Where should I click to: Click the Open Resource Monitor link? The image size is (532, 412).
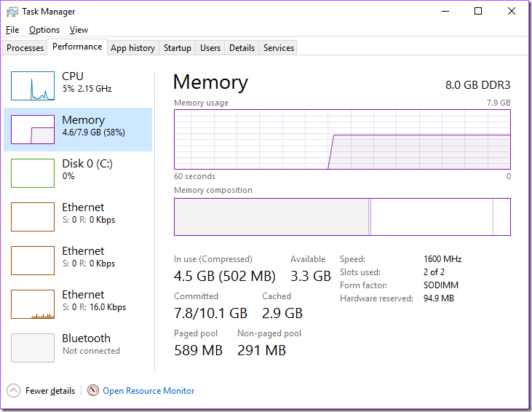click(x=148, y=391)
